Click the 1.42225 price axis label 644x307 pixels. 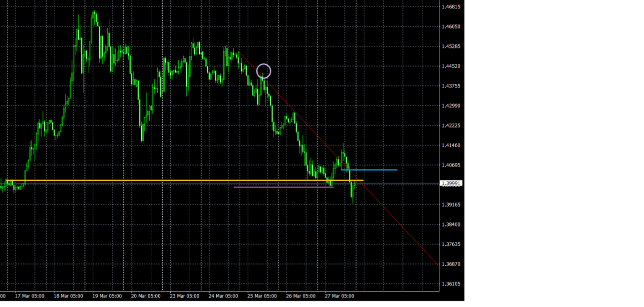pyautogui.click(x=451, y=125)
